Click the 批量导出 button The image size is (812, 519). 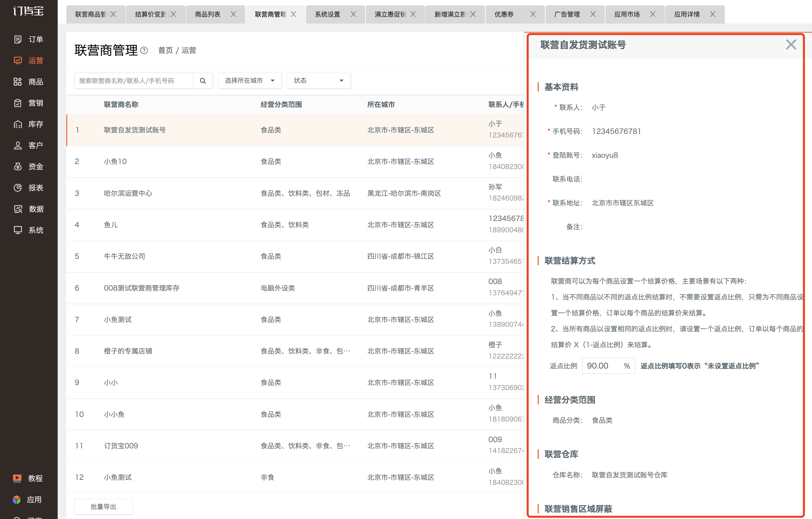pos(103,506)
